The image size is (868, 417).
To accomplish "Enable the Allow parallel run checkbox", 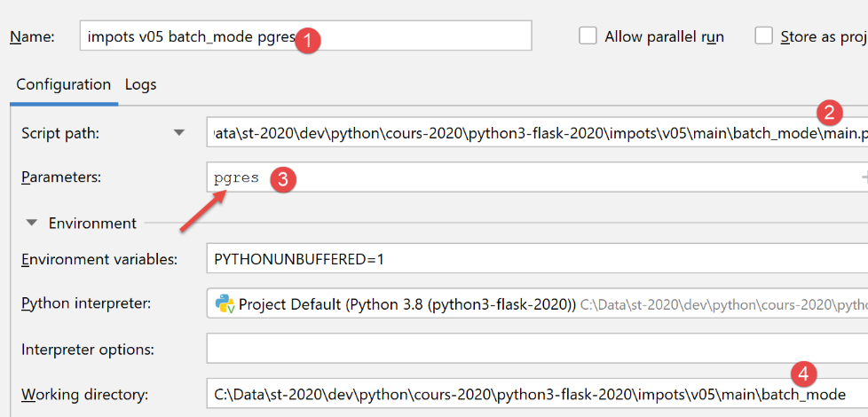I will click(588, 36).
